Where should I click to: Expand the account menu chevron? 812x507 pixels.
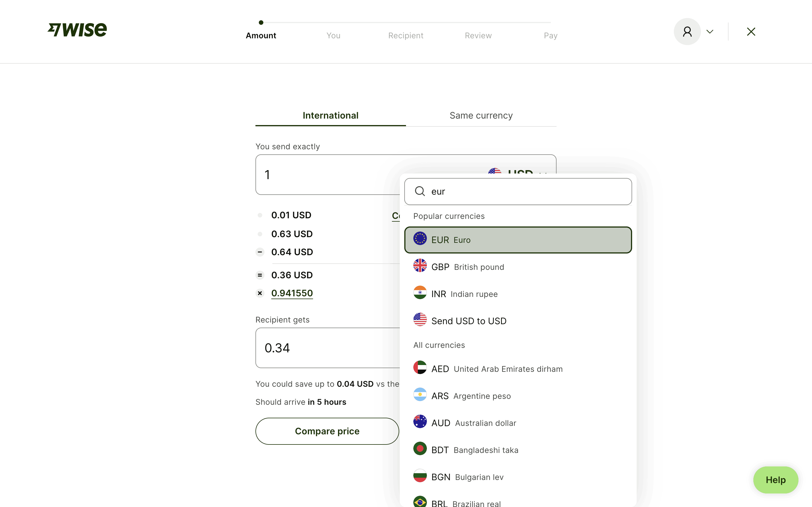pyautogui.click(x=710, y=32)
